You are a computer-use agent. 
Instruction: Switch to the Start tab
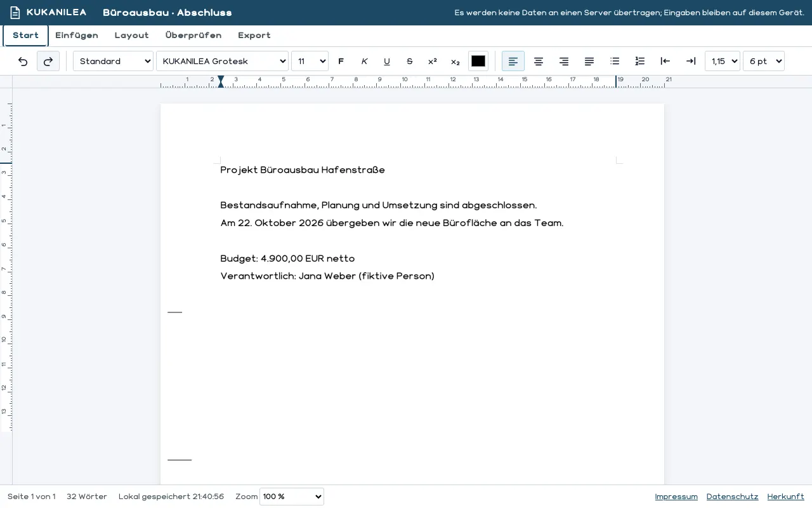[25, 36]
